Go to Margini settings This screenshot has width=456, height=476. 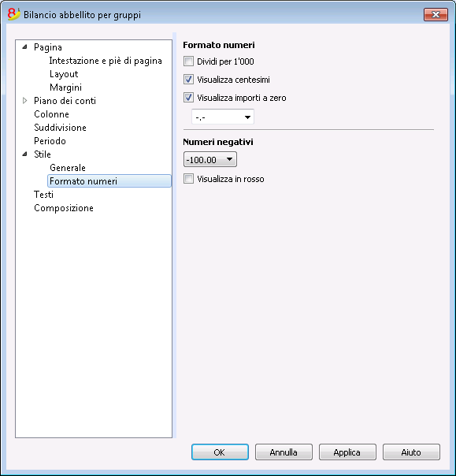(65, 87)
